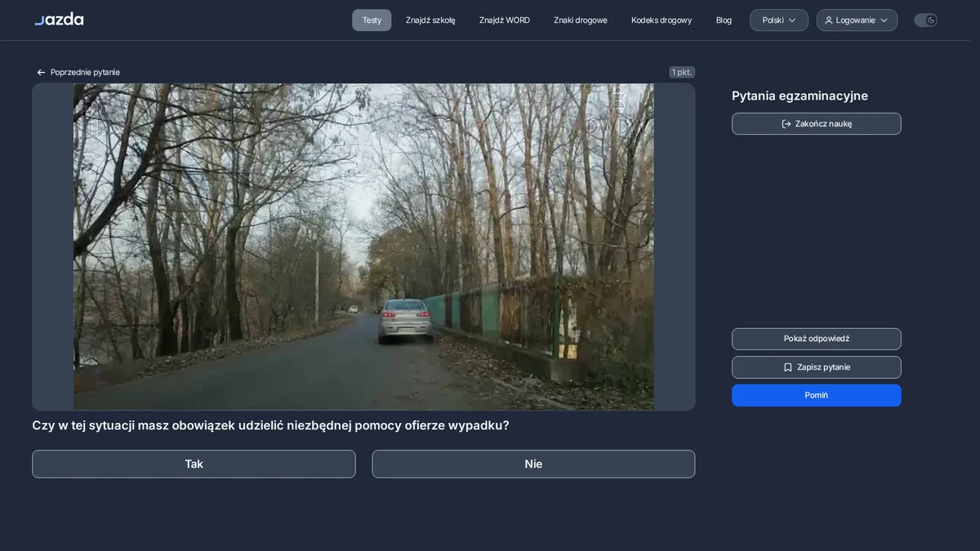The width and height of the screenshot is (980, 551).
Task: Toggle dark mode switch
Action: 925,20
